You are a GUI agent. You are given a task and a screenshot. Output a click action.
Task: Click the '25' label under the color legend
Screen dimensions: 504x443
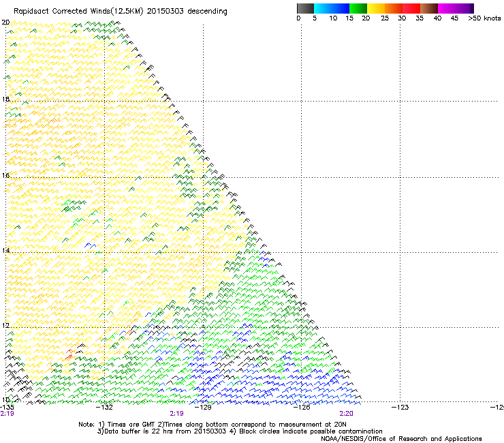click(x=385, y=18)
